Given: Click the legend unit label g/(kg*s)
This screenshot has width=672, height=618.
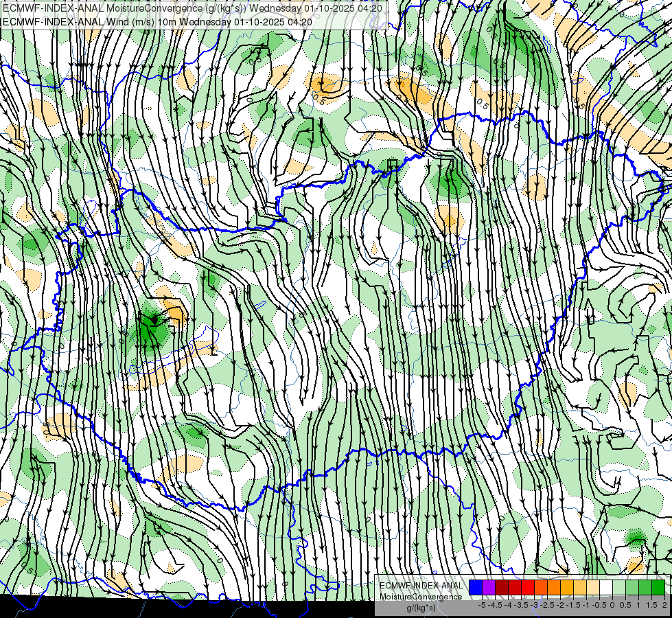Looking at the screenshot, I should click(x=421, y=608).
